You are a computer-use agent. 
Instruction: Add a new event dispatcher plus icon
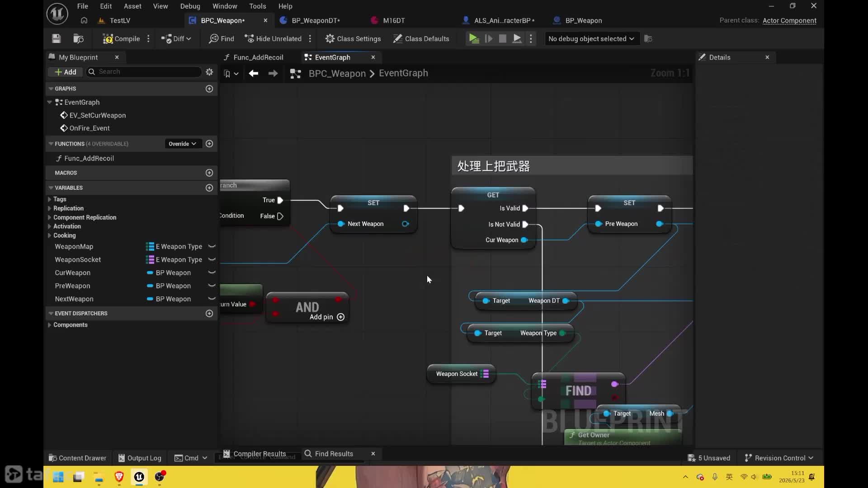coord(209,313)
